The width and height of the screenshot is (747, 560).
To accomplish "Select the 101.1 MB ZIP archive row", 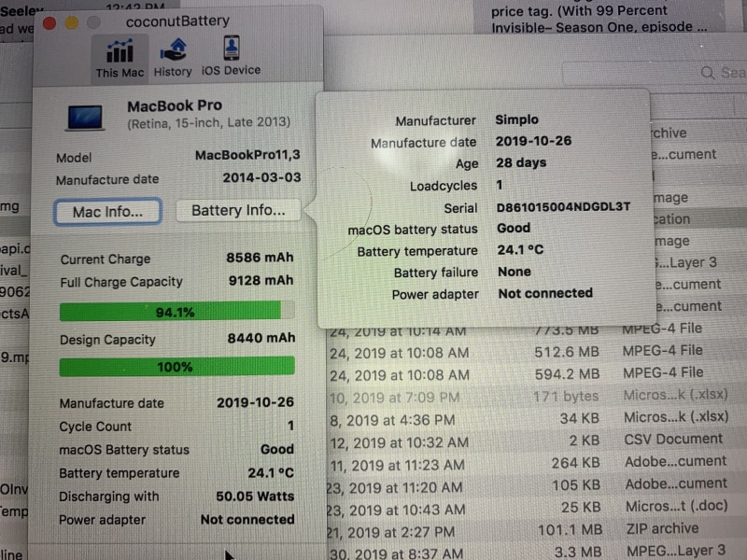I will pos(536,529).
